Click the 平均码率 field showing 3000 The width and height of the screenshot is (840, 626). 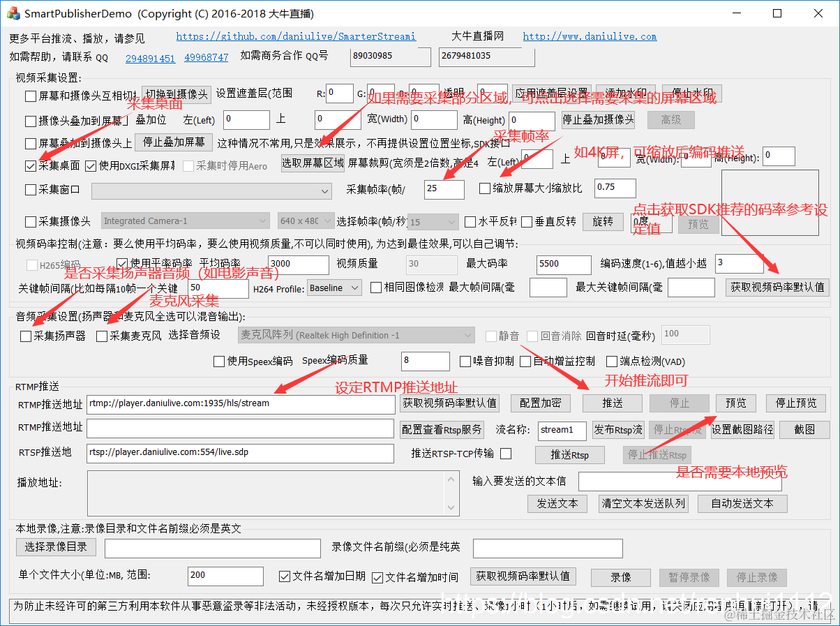(299, 264)
